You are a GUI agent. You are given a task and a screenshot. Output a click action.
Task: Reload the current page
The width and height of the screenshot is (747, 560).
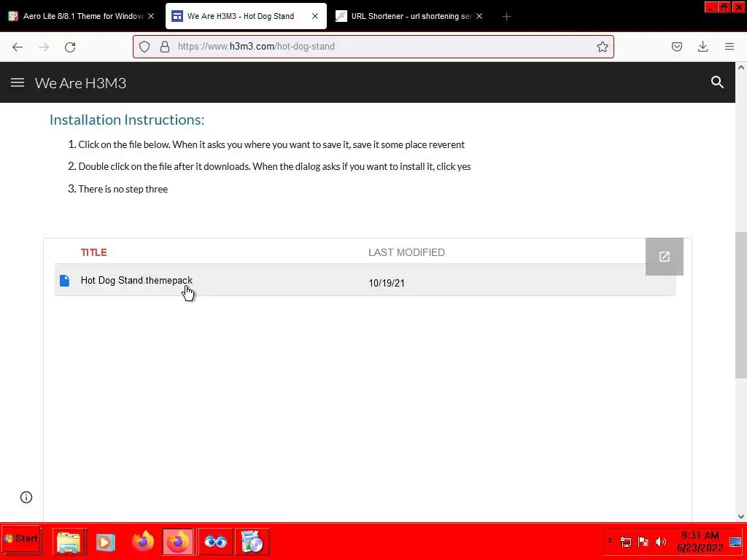coord(70,47)
